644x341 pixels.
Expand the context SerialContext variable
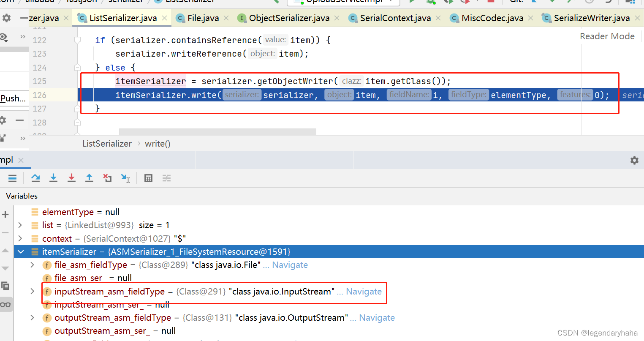20,238
